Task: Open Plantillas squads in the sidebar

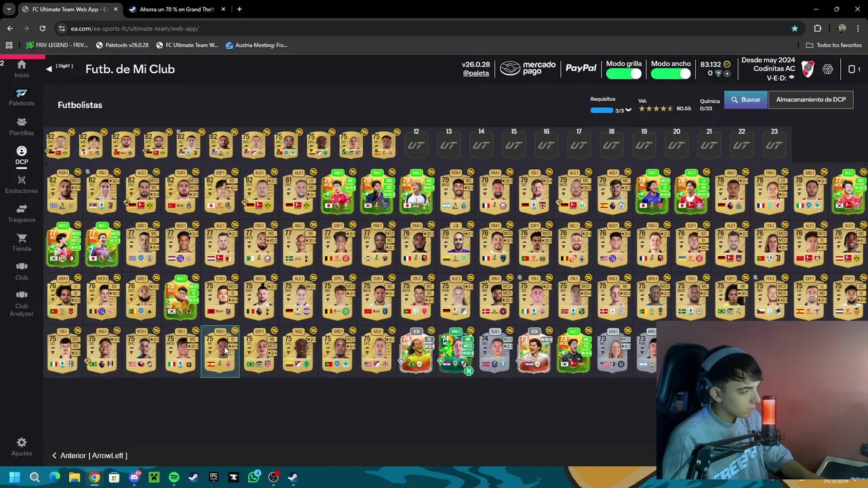Action: 22,127
